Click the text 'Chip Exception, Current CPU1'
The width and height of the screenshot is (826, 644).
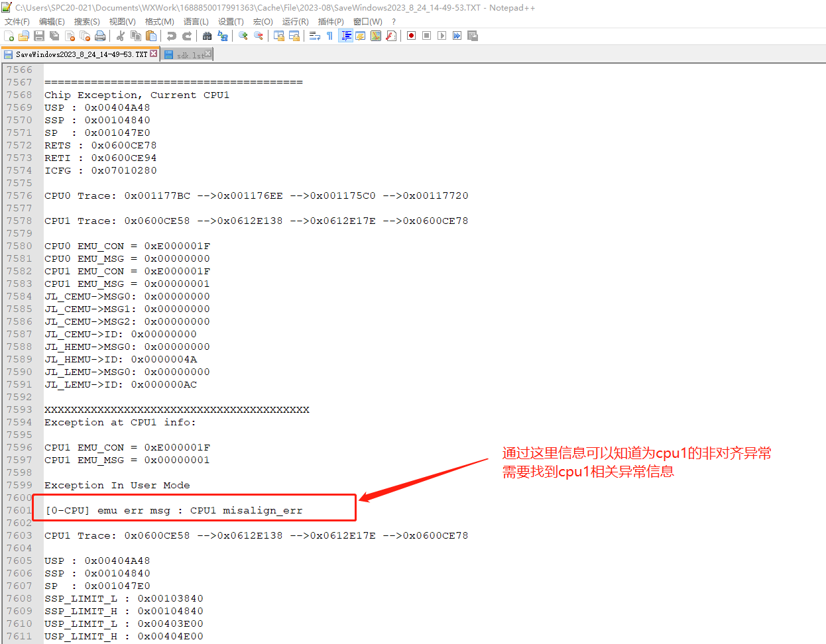tap(137, 95)
